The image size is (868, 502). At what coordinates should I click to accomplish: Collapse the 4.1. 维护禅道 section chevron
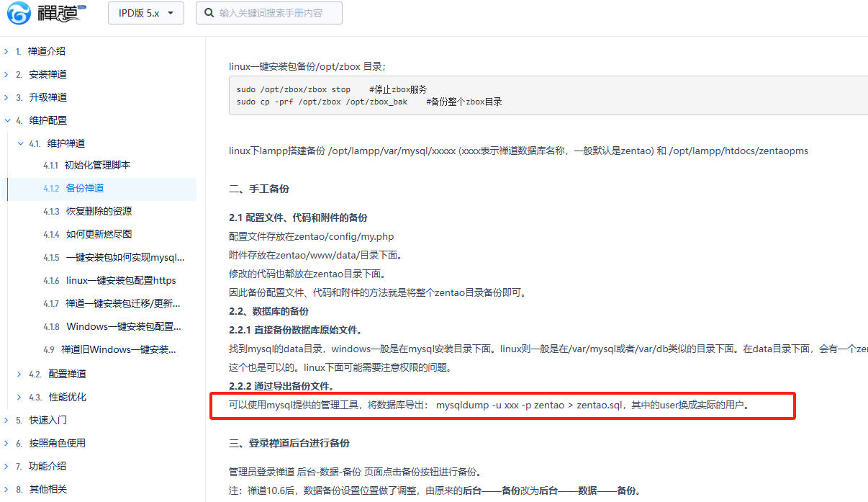pyautogui.click(x=20, y=143)
